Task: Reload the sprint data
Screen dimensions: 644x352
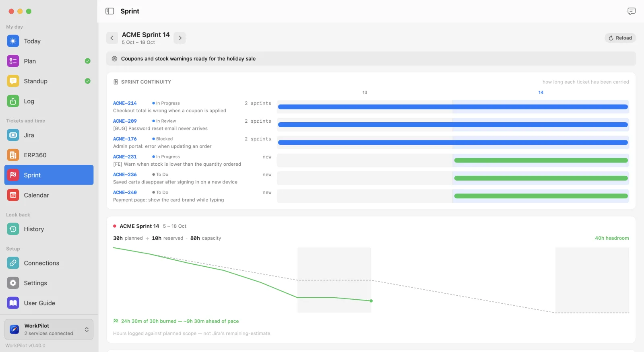Action: point(620,38)
